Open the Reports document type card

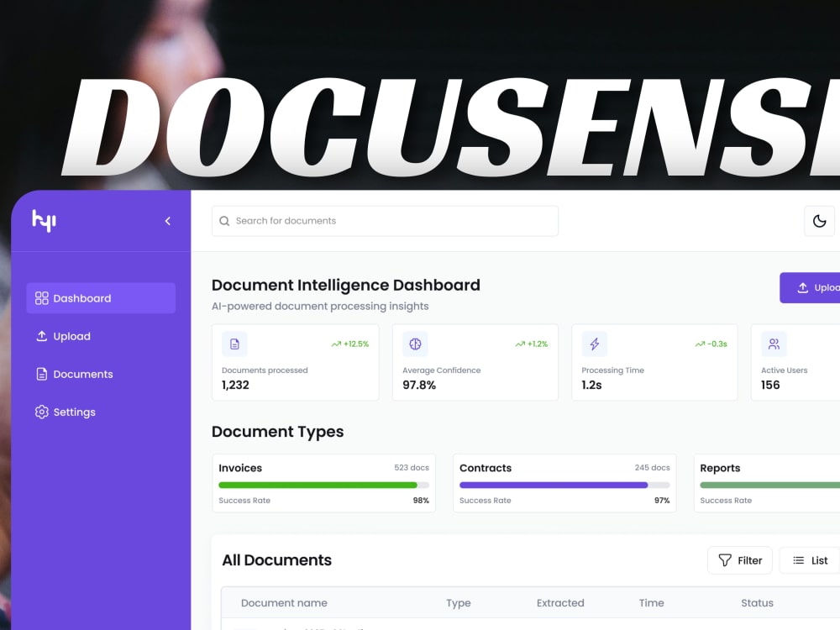(767, 483)
